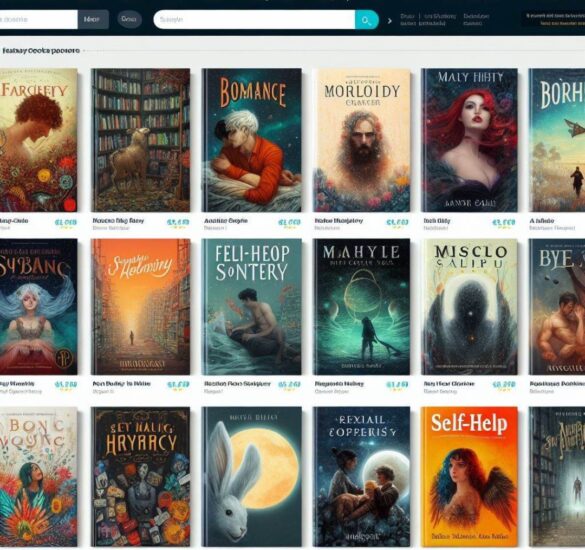
Task: Click the title link beneath the MORLOIDY cover
Action: point(338,221)
